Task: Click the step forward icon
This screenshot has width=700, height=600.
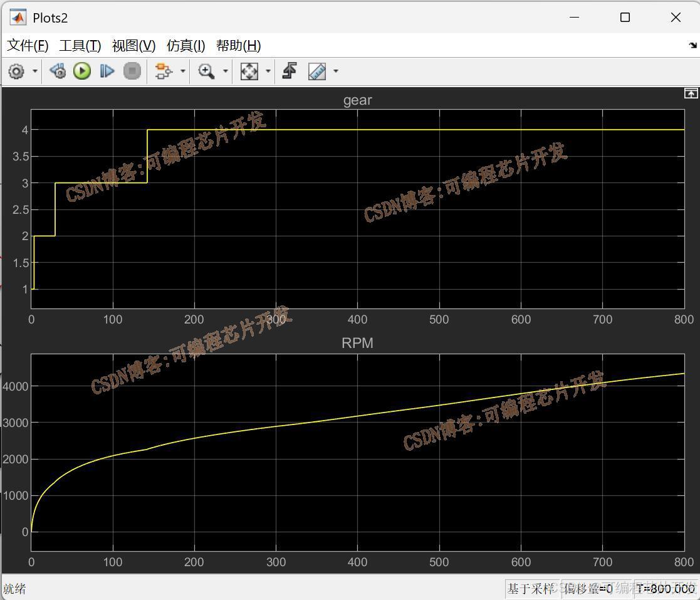Action: [x=107, y=71]
